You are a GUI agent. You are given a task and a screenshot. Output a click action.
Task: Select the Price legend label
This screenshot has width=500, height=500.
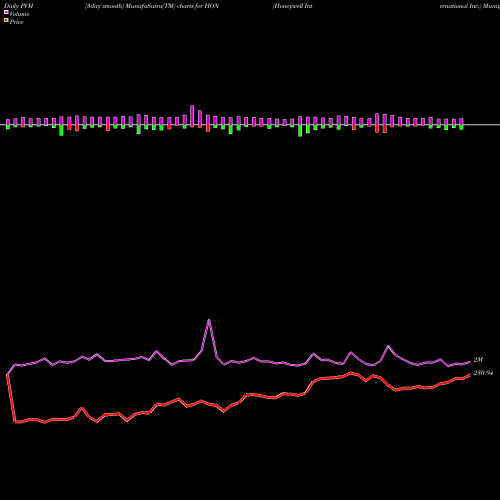point(16,22)
